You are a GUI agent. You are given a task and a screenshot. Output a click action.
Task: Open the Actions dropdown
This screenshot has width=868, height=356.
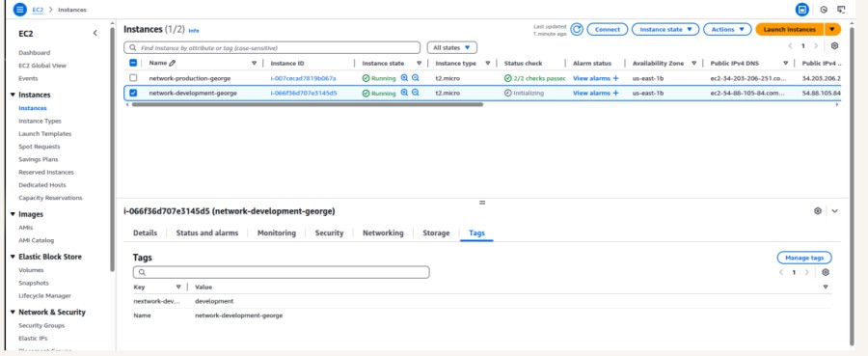click(x=727, y=29)
